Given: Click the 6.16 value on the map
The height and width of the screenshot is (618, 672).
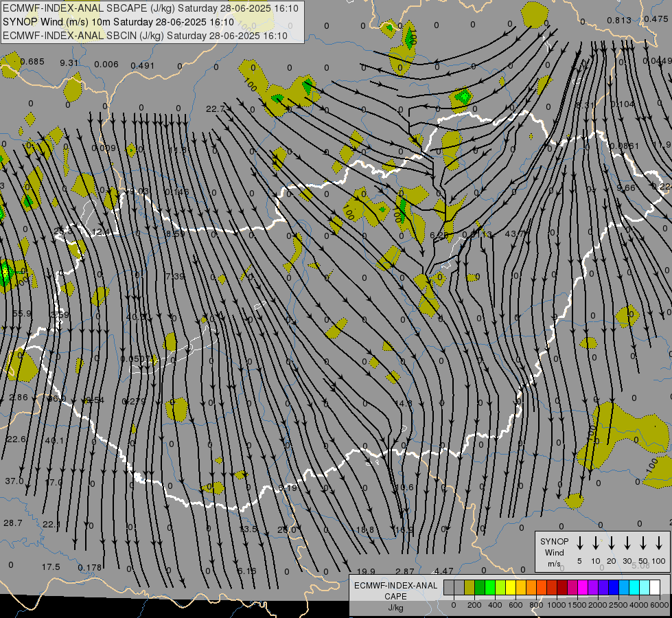Looking at the screenshot, I should tap(247, 571).
